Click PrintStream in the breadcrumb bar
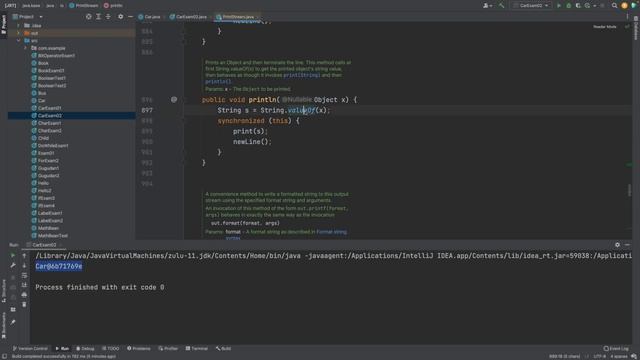This screenshot has height=360, width=640. (84, 6)
